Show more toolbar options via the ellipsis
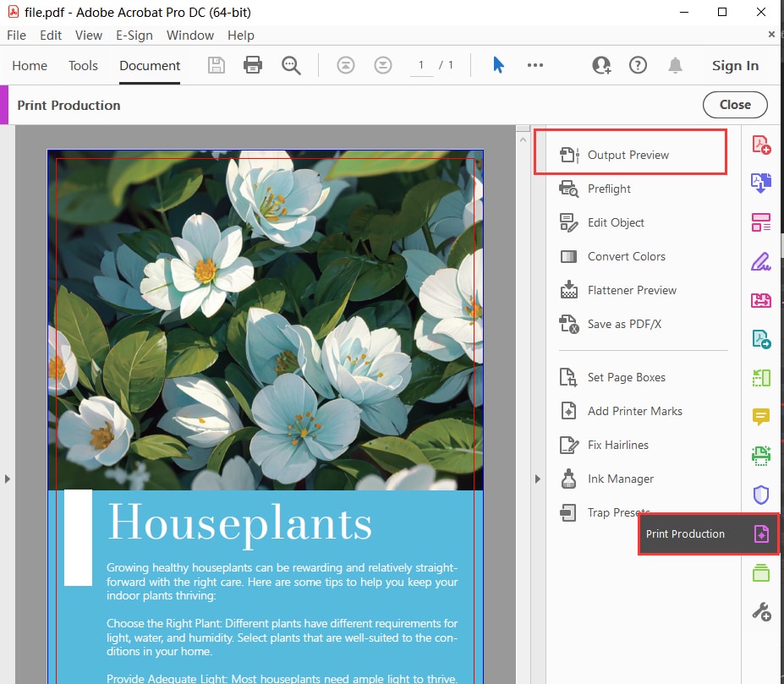784x684 pixels. click(x=535, y=65)
